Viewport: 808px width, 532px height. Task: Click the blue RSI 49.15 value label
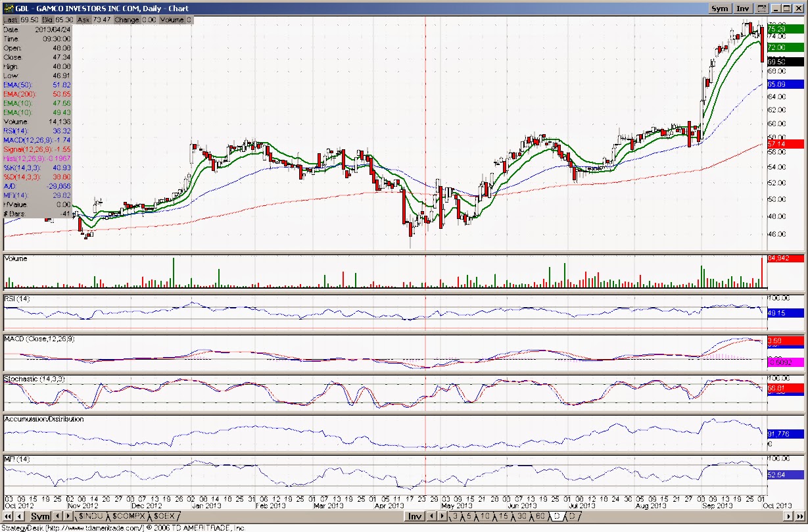[x=784, y=314]
